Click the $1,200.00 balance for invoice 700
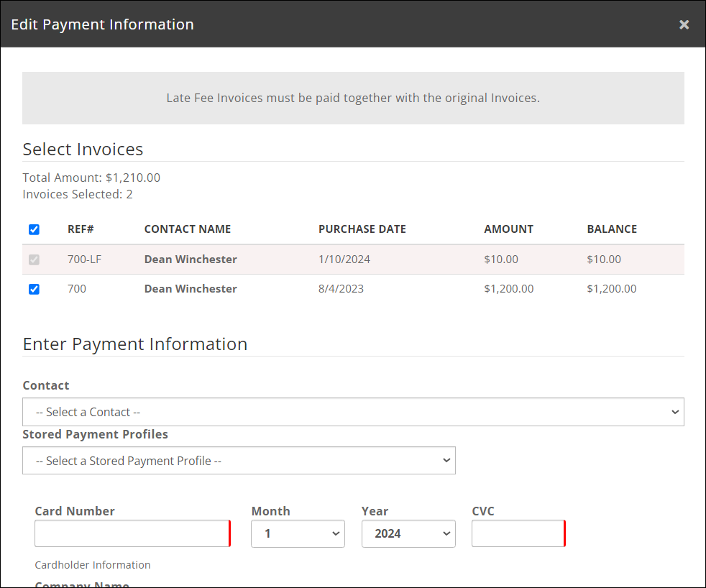This screenshot has width=706, height=588. click(x=611, y=289)
